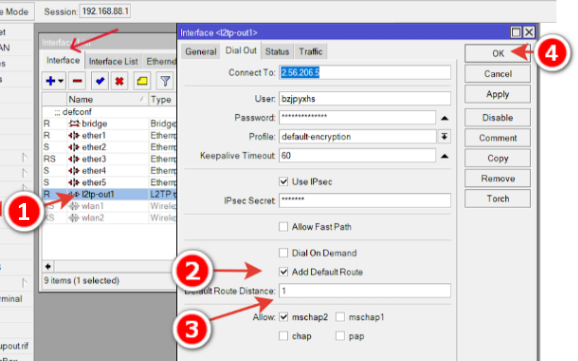Viewport: 578px width, 361px height.
Task: Enable the Allow Fast Path checkbox
Action: (x=283, y=226)
